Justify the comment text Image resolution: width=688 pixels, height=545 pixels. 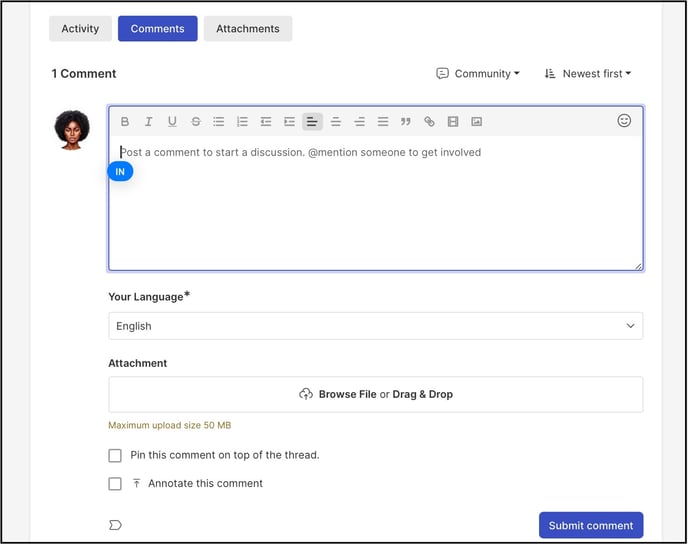(x=383, y=122)
